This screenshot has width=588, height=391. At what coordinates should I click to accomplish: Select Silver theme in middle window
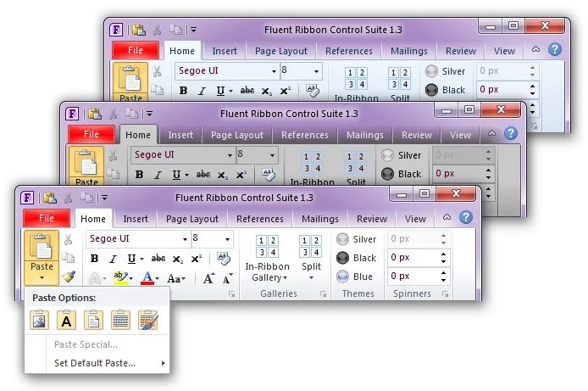pyautogui.click(x=401, y=155)
